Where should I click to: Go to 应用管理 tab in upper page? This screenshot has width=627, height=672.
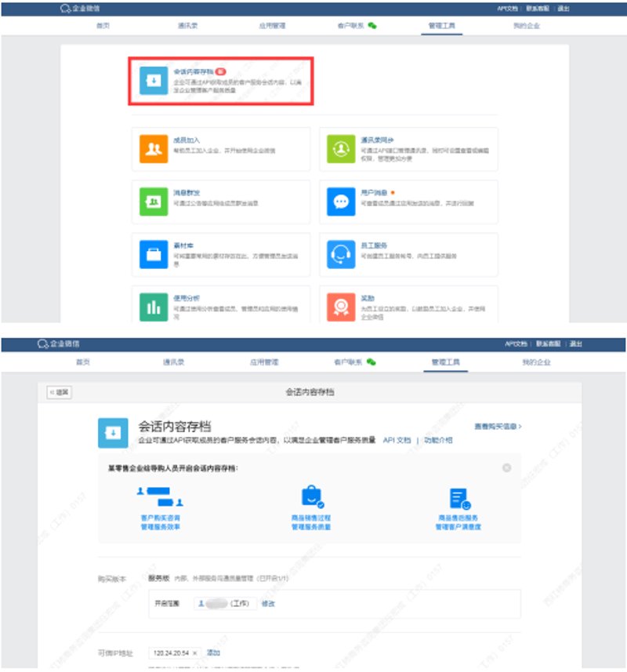(272, 26)
